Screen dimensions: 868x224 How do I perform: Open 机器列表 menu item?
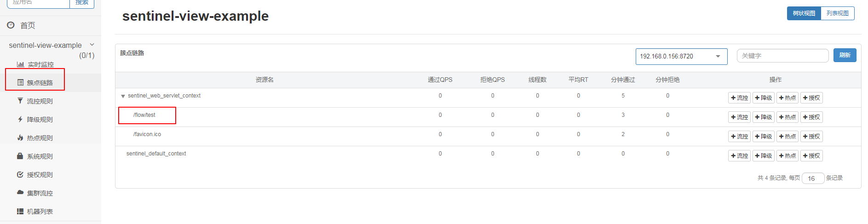coord(40,212)
